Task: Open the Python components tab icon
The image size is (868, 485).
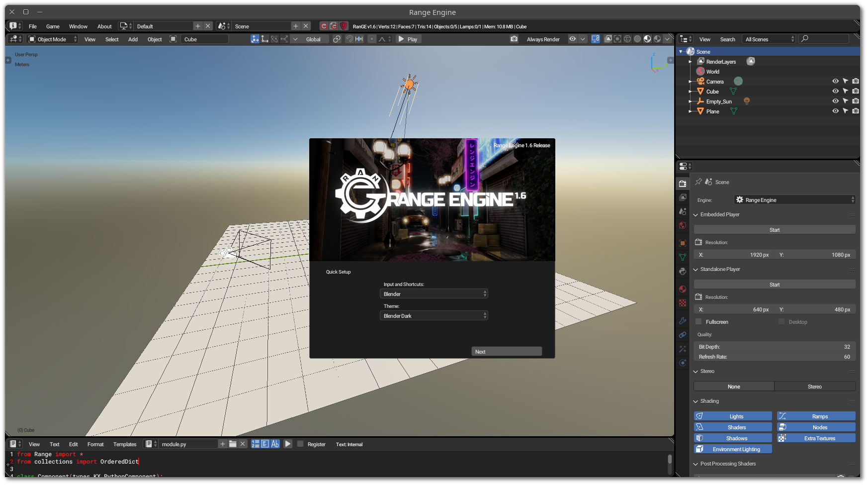Action: pyautogui.click(x=683, y=271)
